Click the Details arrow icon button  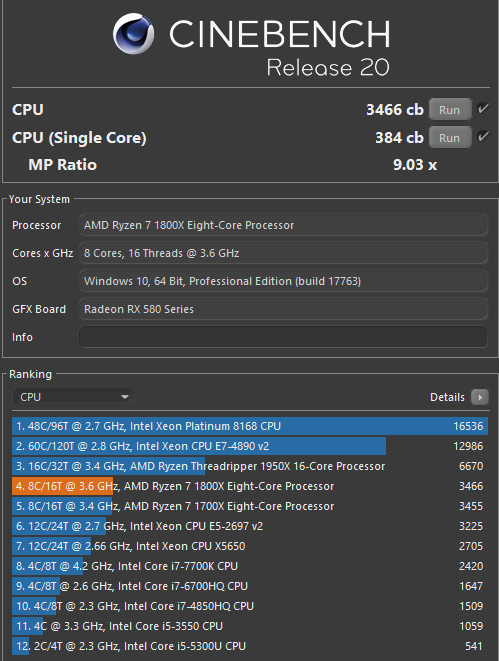tap(480, 397)
